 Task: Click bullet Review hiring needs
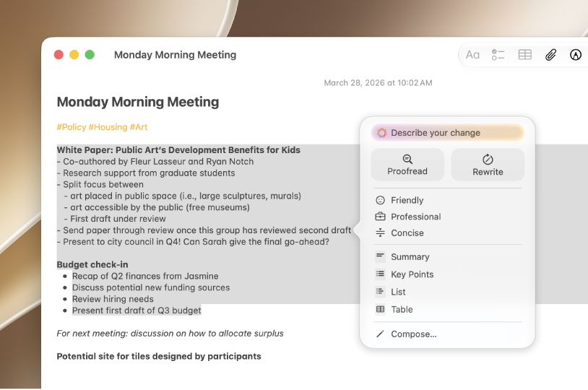pyautogui.click(x=113, y=299)
